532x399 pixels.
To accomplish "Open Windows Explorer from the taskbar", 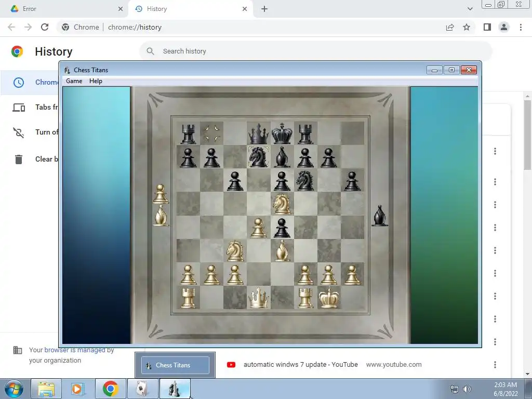I will tap(46, 389).
